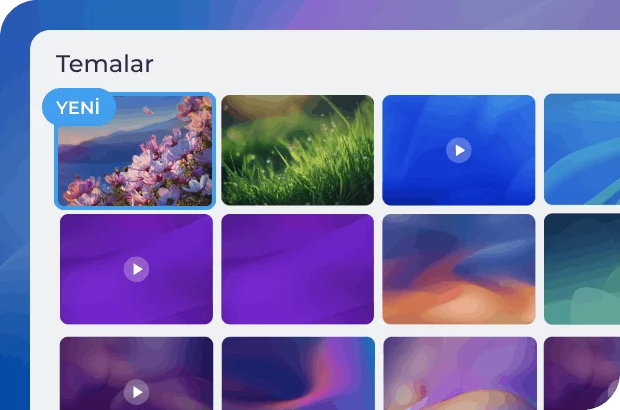
Task: Pick the cut-off purple theme at bottom-right
Action: 582,373
